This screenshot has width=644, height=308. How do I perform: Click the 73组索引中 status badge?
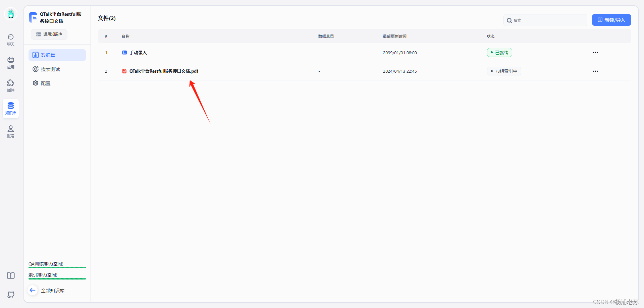(504, 71)
